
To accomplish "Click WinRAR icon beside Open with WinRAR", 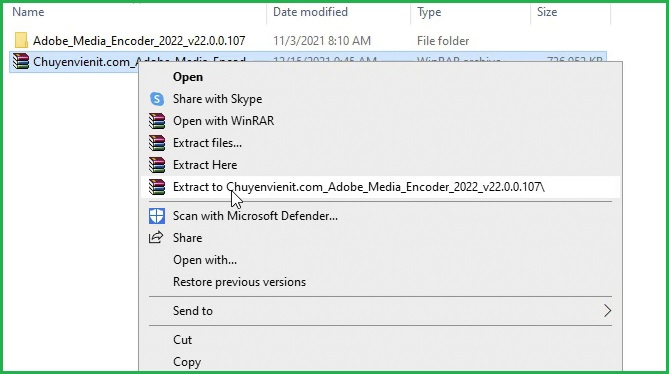I will click(x=157, y=121).
